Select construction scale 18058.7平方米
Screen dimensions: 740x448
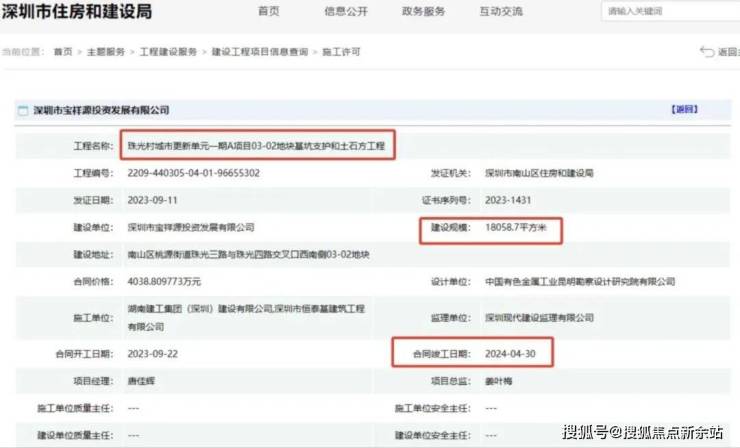coord(515,227)
